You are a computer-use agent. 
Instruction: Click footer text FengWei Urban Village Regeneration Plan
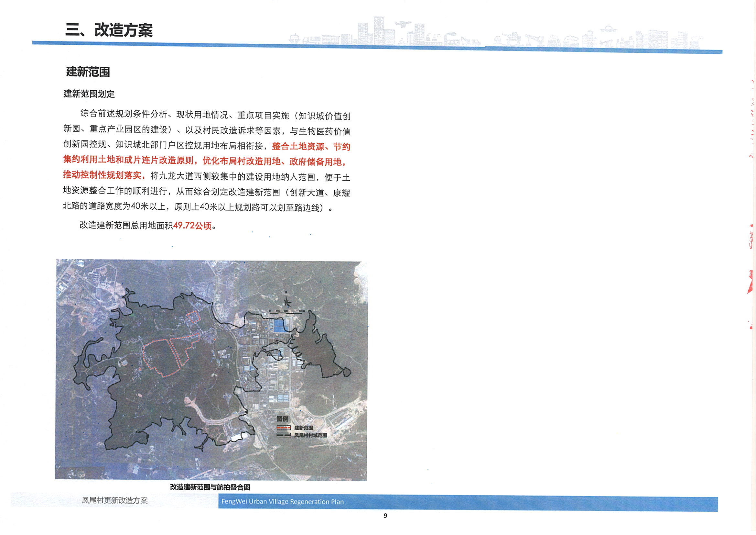pyautogui.click(x=283, y=502)
